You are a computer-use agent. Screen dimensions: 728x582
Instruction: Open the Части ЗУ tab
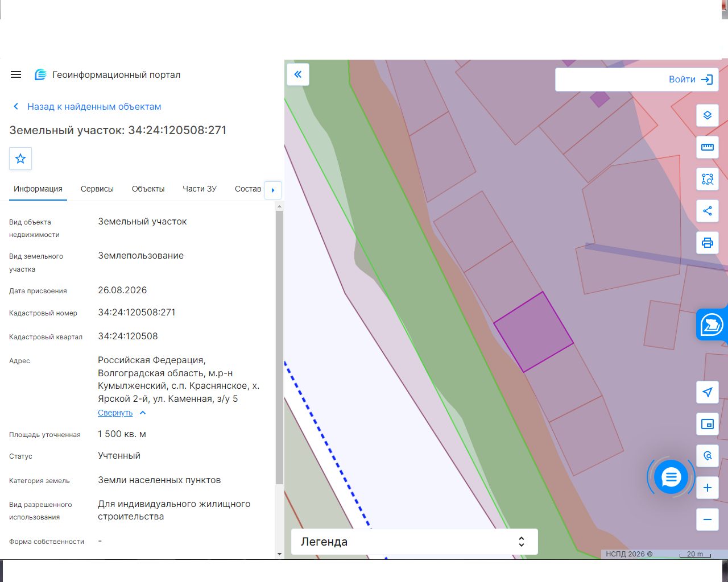click(200, 189)
